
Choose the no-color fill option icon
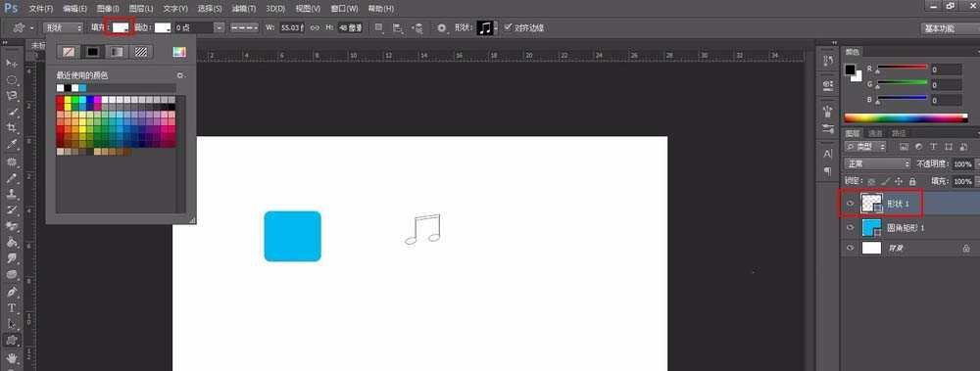69,52
